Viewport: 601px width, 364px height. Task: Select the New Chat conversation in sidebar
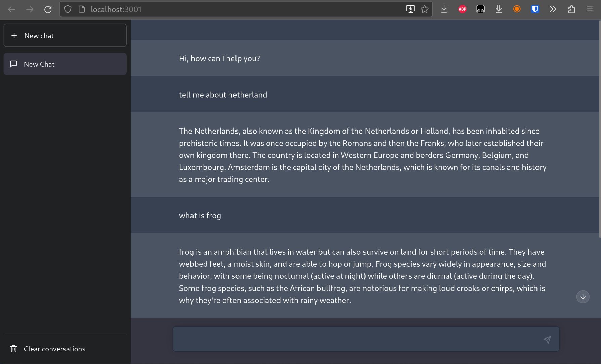click(65, 64)
